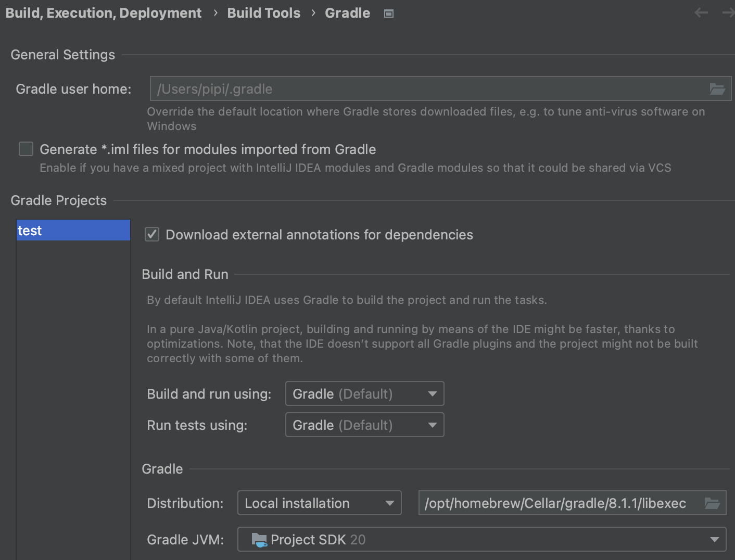Click the forward navigation arrow
The width and height of the screenshot is (735, 560).
point(729,13)
